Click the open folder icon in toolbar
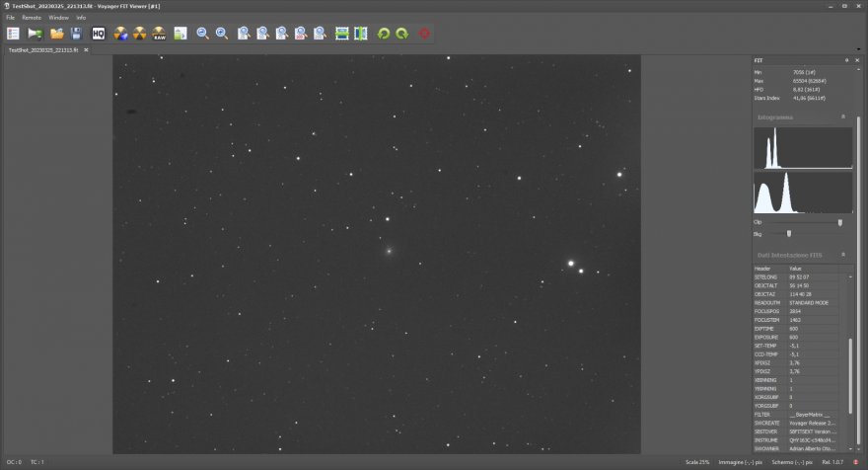Screen dimensions: 868x470 pos(57,34)
